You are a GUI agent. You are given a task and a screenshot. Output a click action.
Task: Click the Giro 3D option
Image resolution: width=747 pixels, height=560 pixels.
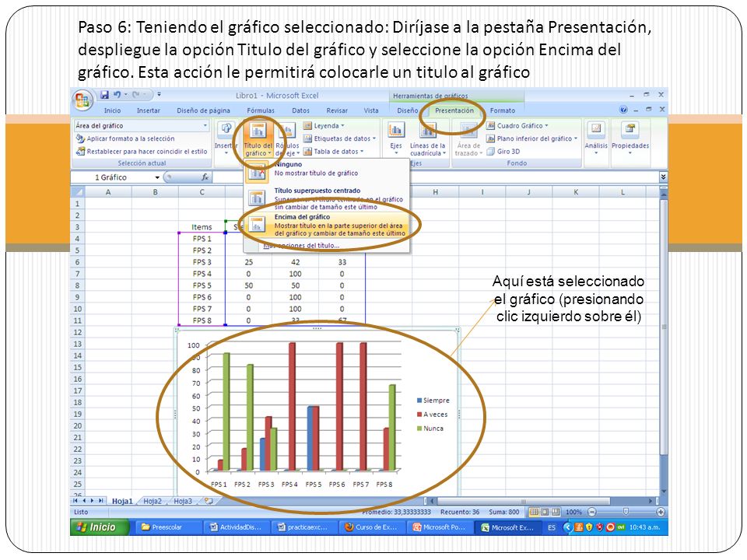[503, 152]
